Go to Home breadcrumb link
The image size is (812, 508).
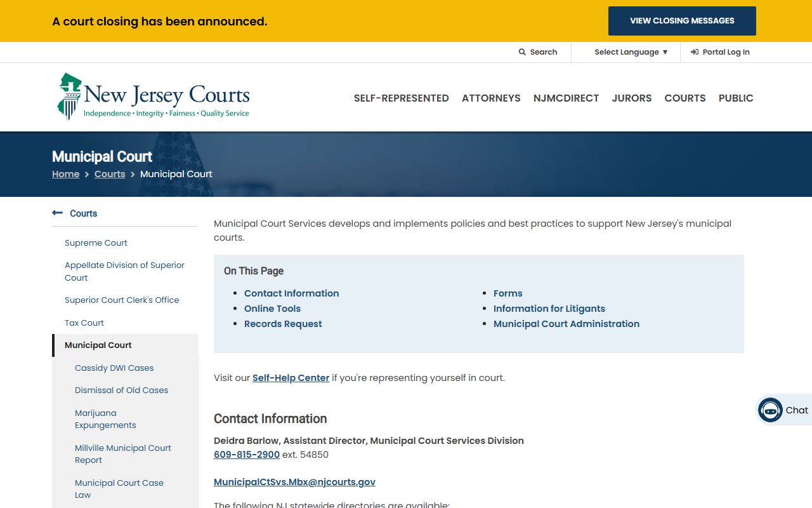[66, 174]
